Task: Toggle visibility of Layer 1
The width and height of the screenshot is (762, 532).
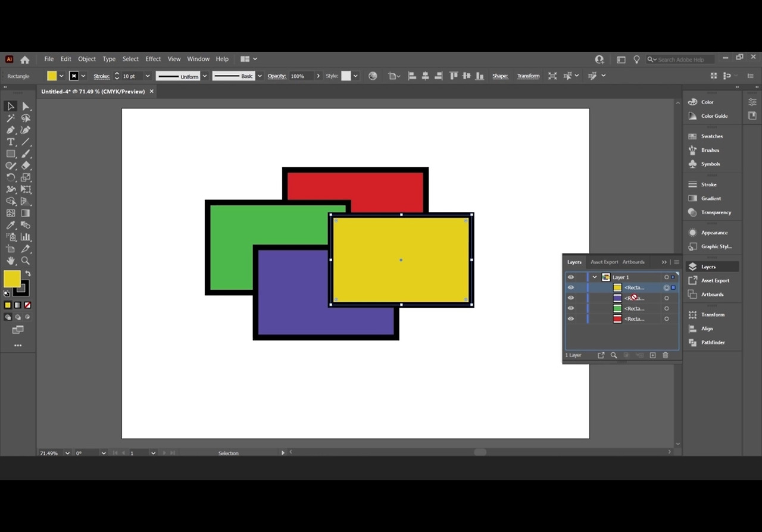Action: point(571,277)
